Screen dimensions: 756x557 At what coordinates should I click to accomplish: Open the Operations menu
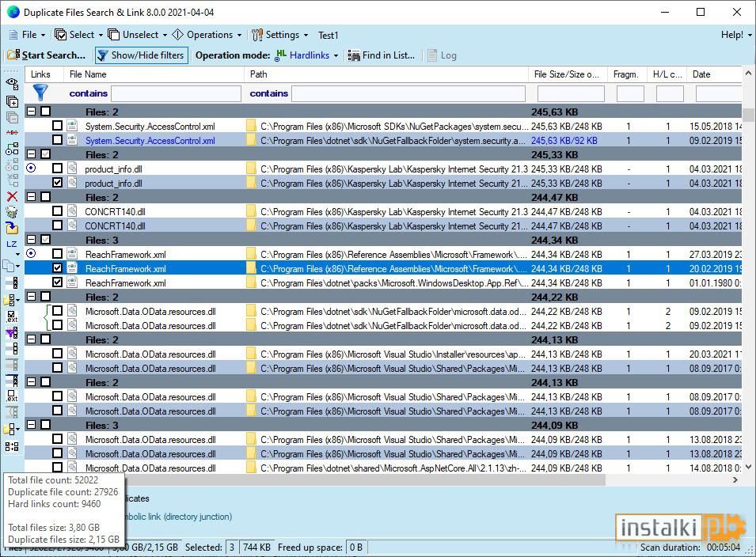(207, 35)
